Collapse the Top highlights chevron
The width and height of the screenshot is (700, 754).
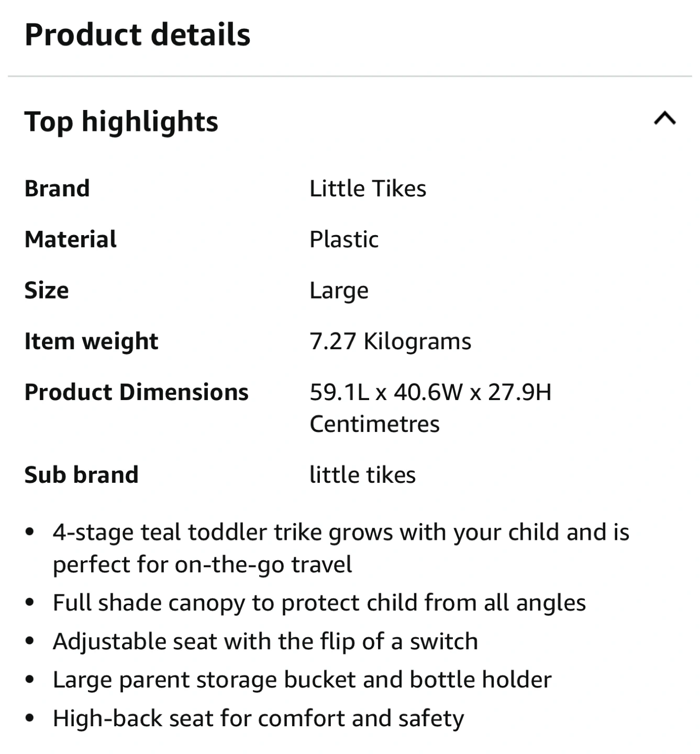pos(664,119)
